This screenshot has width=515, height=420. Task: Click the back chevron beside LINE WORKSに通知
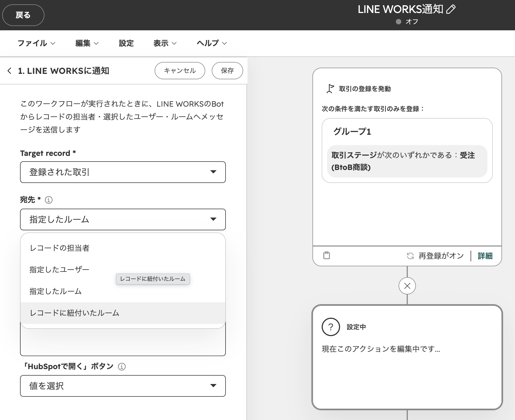pos(9,71)
